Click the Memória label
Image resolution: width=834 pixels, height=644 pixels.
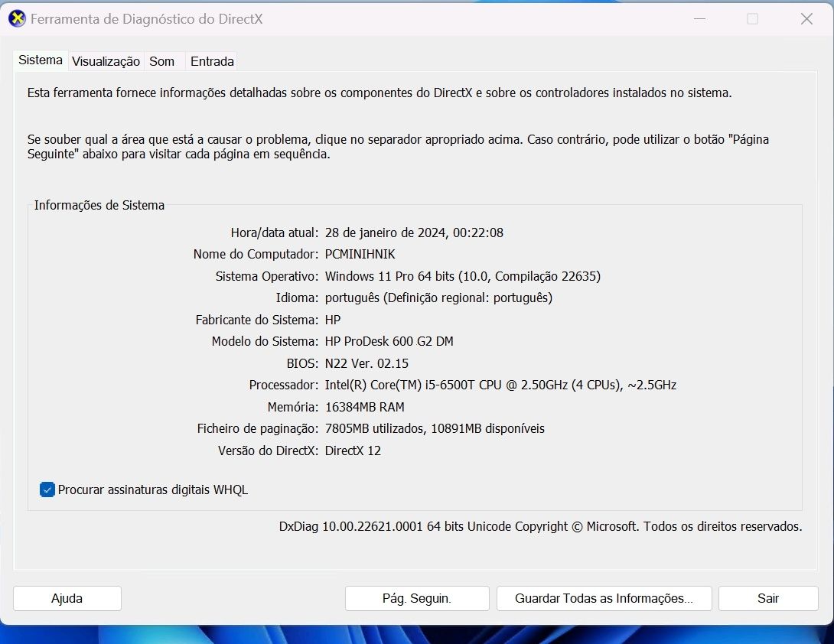click(293, 407)
